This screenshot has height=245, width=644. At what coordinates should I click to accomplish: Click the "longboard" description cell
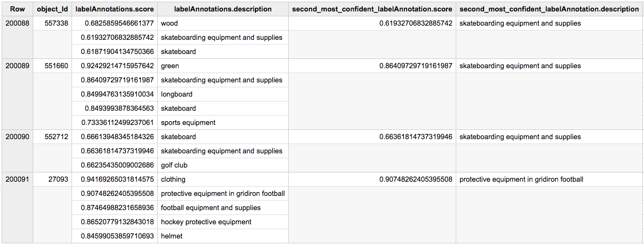178,94
